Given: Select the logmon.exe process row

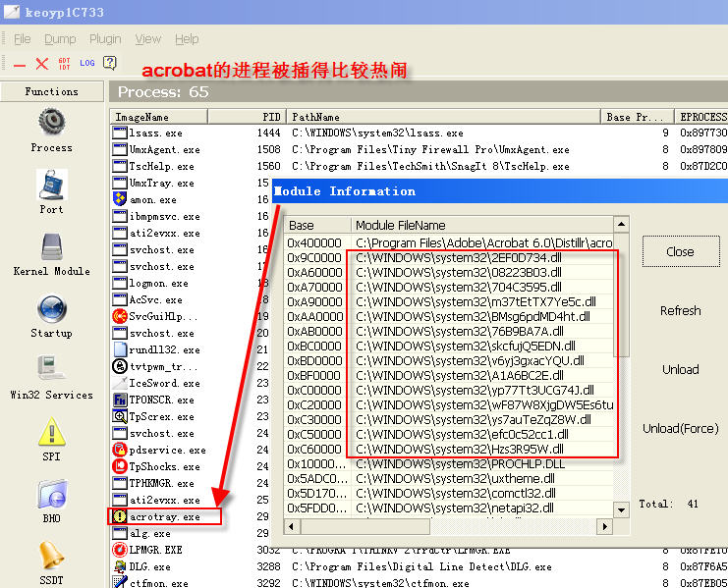Looking at the screenshot, I should (x=191, y=283).
